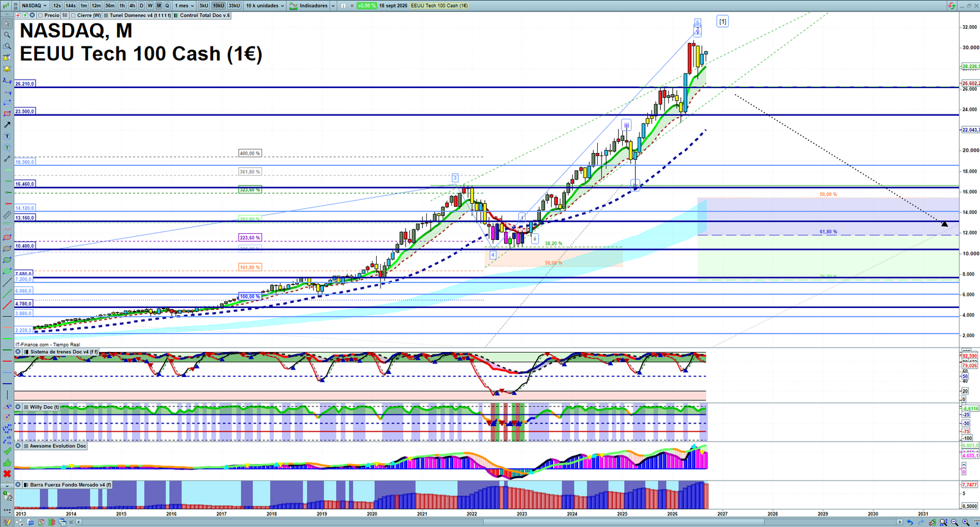Click the undo arrow at bottom right
Image resolution: width=980 pixels, height=527 pixels.
coord(910,522)
